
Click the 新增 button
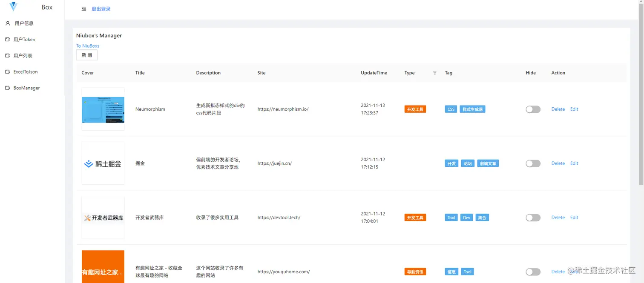tap(87, 55)
